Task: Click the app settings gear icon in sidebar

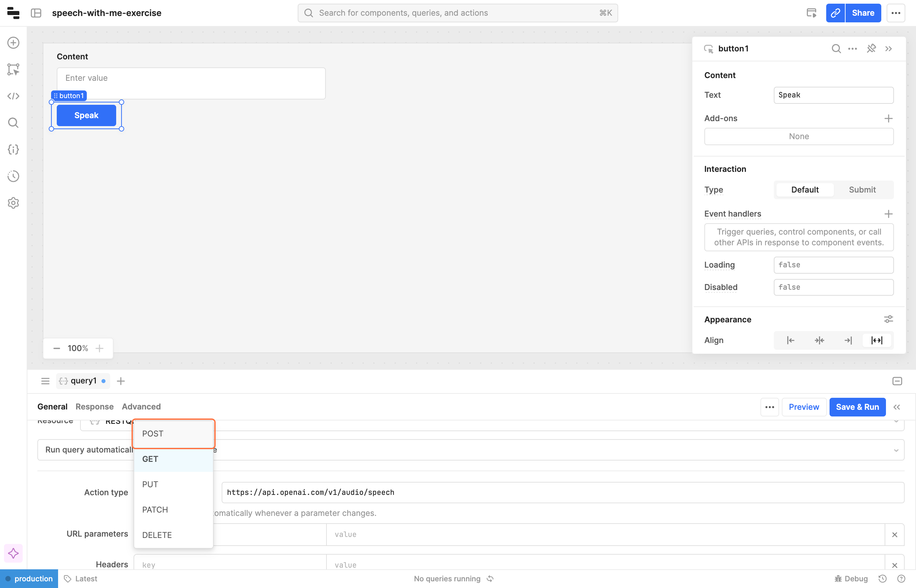Action: tap(13, 203)
